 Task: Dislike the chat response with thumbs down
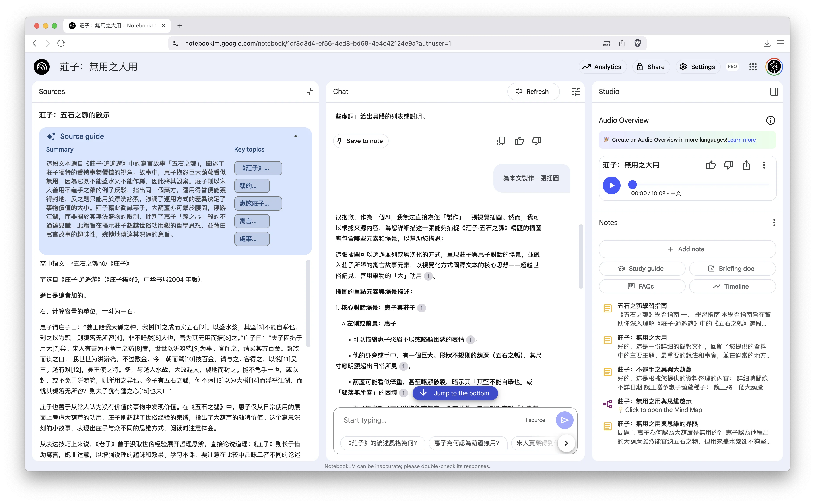point(536,141)
